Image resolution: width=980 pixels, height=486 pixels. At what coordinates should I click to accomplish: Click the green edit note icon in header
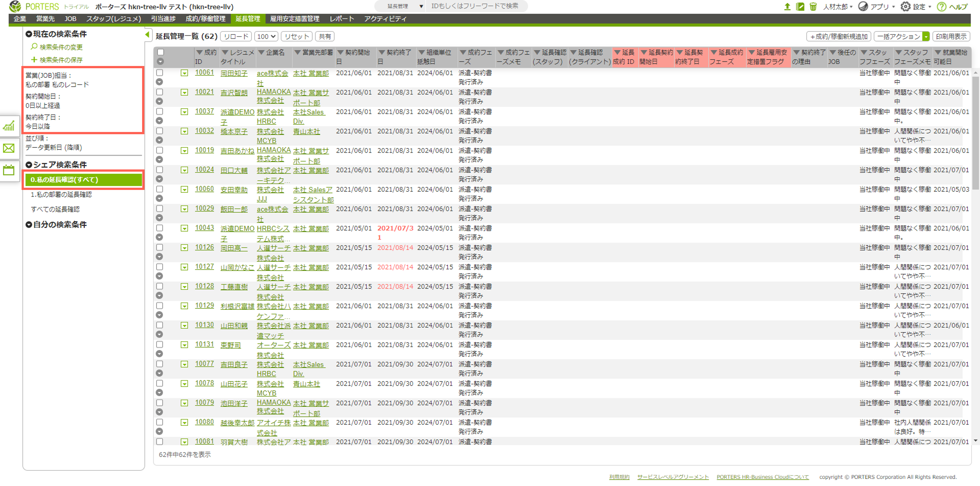click(800, 6)
